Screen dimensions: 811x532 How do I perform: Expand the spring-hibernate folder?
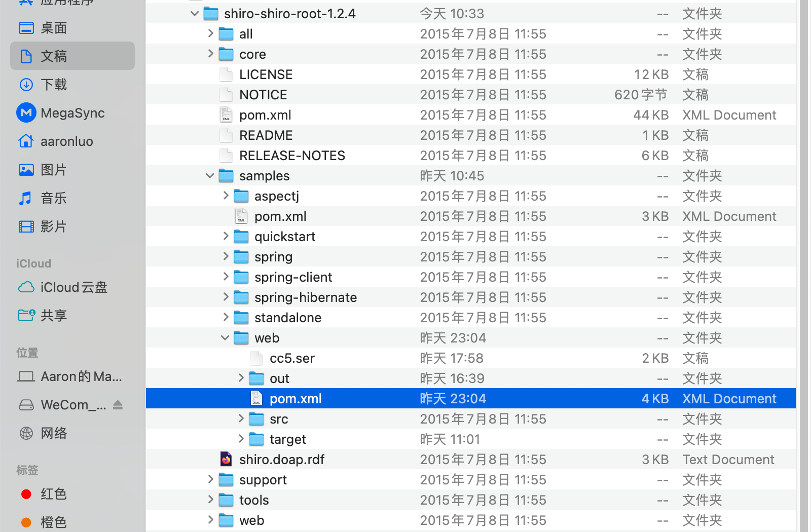pos(226,297)
